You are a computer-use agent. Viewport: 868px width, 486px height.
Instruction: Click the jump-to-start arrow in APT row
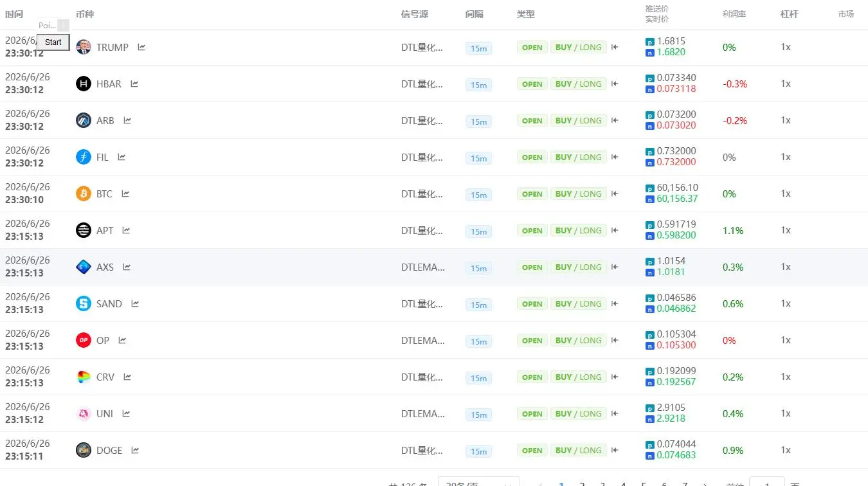point(615,230)
